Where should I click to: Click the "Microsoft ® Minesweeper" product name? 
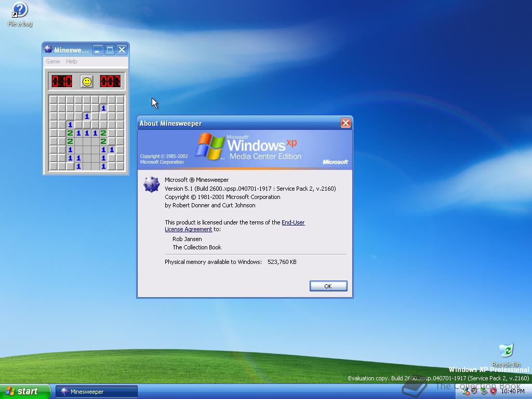coord(197,180)
